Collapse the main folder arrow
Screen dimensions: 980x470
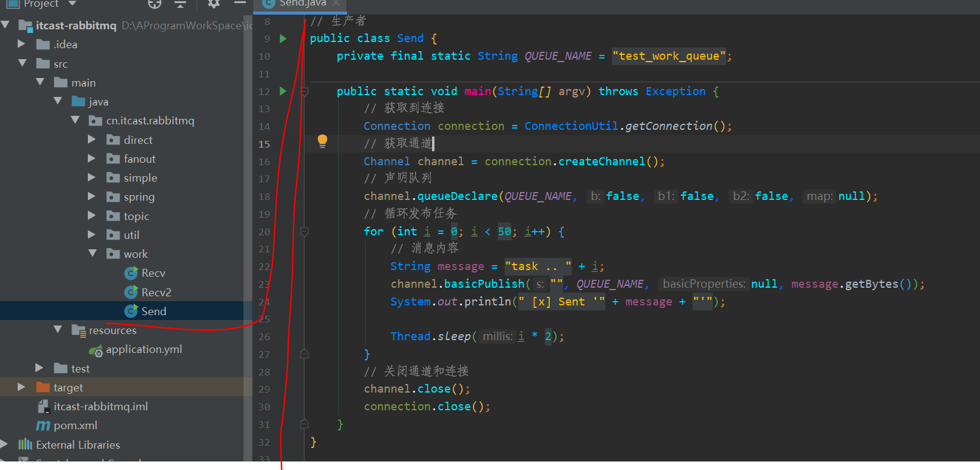[x=40, y=82]
